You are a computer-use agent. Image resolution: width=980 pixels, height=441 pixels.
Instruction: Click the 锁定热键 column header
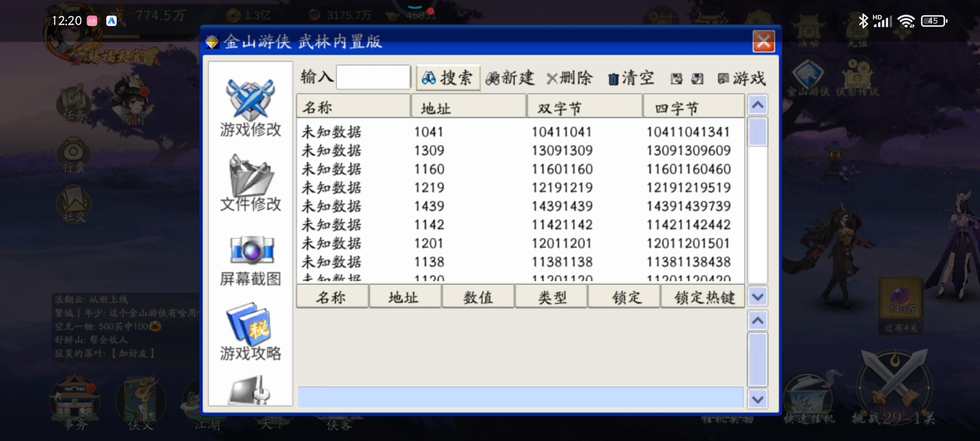(x=703, y=297)
